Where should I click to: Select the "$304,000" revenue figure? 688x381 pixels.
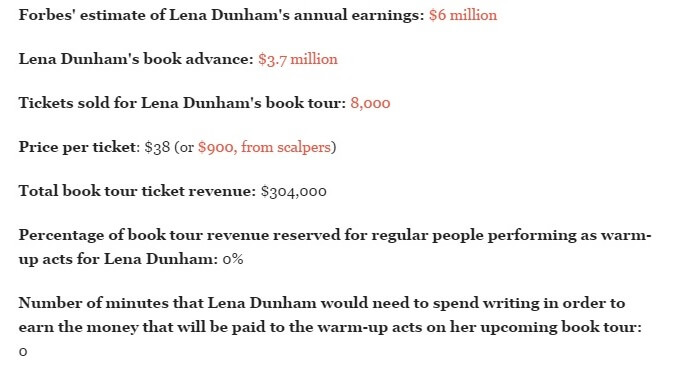point(294,191)
